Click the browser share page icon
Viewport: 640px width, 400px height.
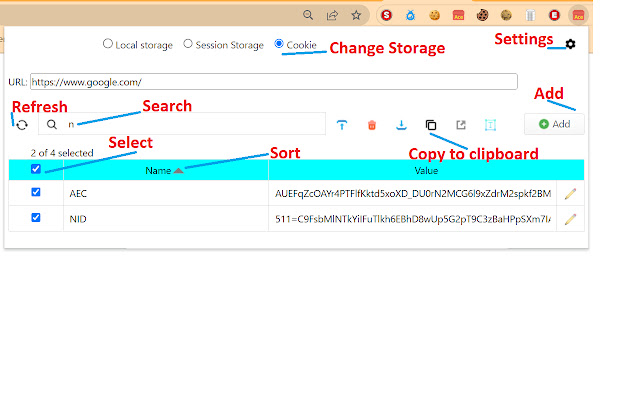pyautogui.click(x=332, y=16)
